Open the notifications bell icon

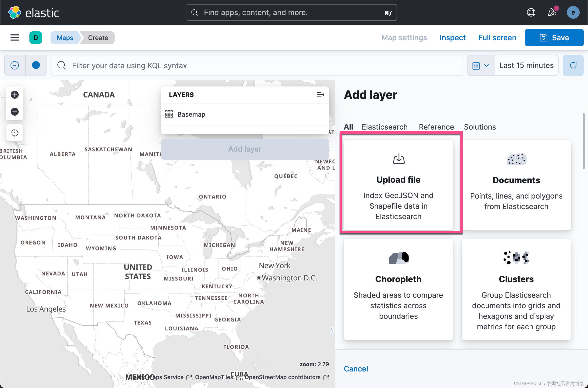[x=552, y=12]
